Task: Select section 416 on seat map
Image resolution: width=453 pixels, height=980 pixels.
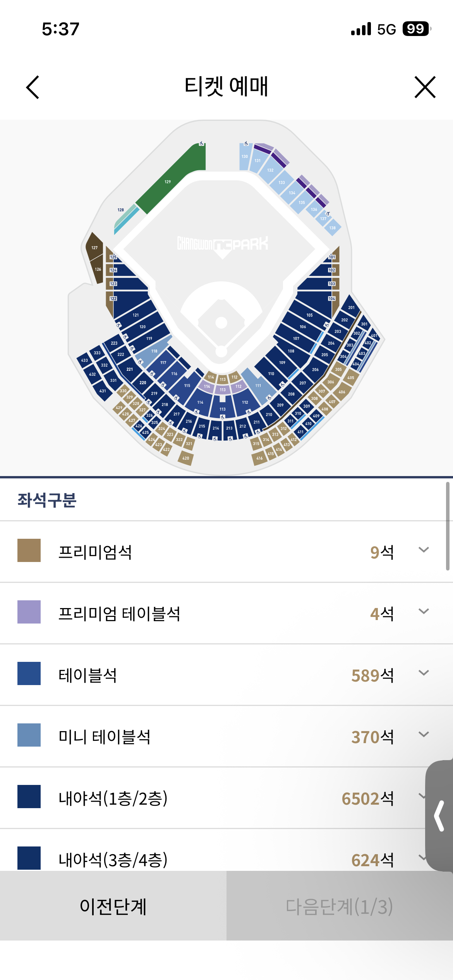Action: pyautogui.click(x=259, y=458)
